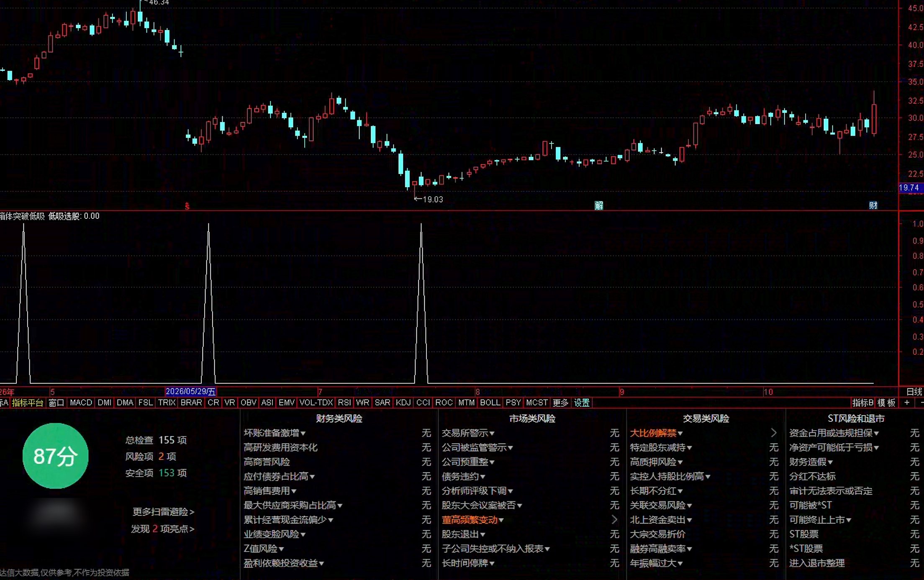Click the 财务类风险 column header
This screenshot has width=924, height=580.
pyautogui.click(x=339, y=418)
